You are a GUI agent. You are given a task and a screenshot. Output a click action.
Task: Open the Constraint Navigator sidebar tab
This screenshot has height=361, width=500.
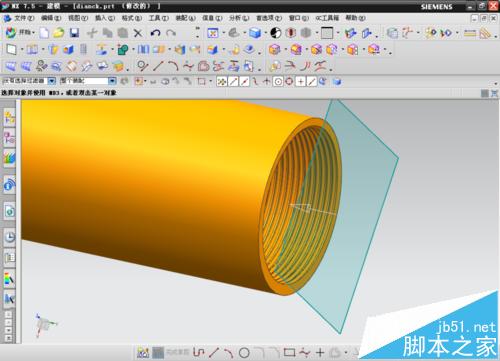coord(9,137)
